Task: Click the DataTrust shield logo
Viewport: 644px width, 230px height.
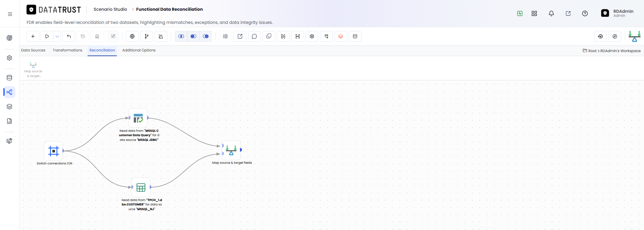Action: [31, 10]
